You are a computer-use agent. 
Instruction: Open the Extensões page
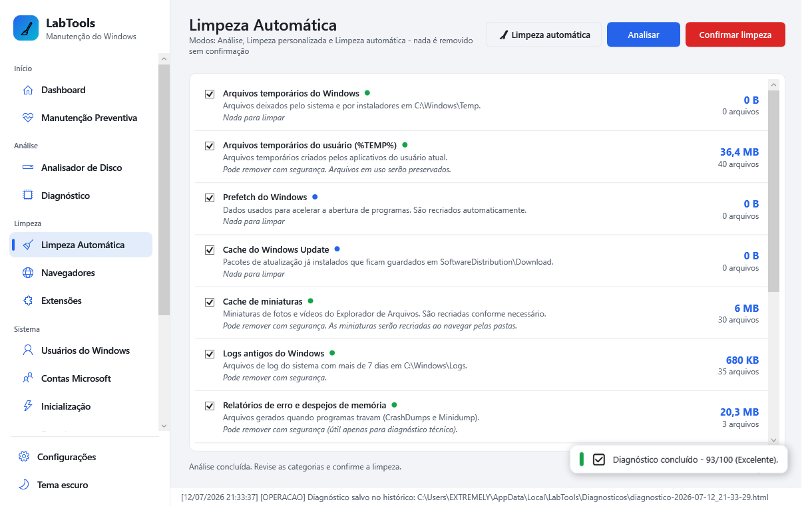coord(81,301)
